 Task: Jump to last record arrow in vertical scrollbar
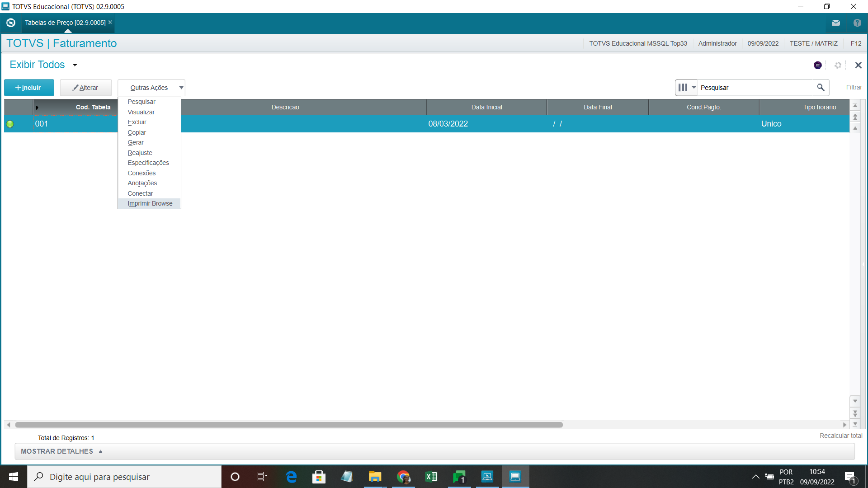click(855, 424)
